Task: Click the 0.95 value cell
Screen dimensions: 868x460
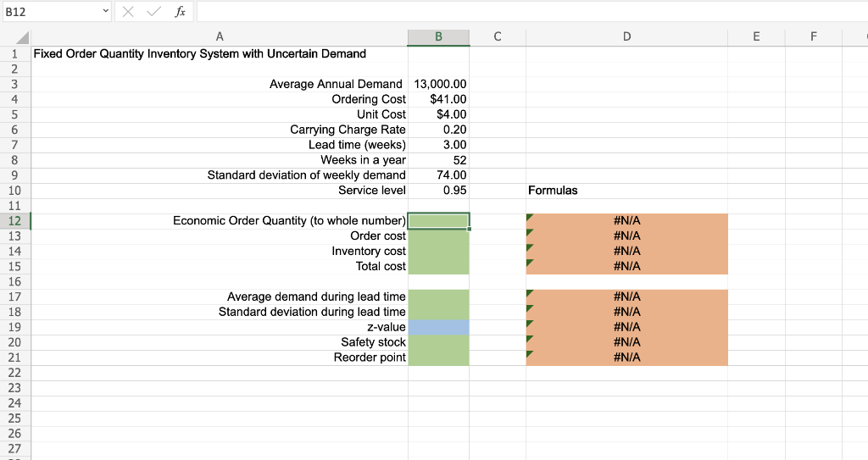Action: (438, 191)
